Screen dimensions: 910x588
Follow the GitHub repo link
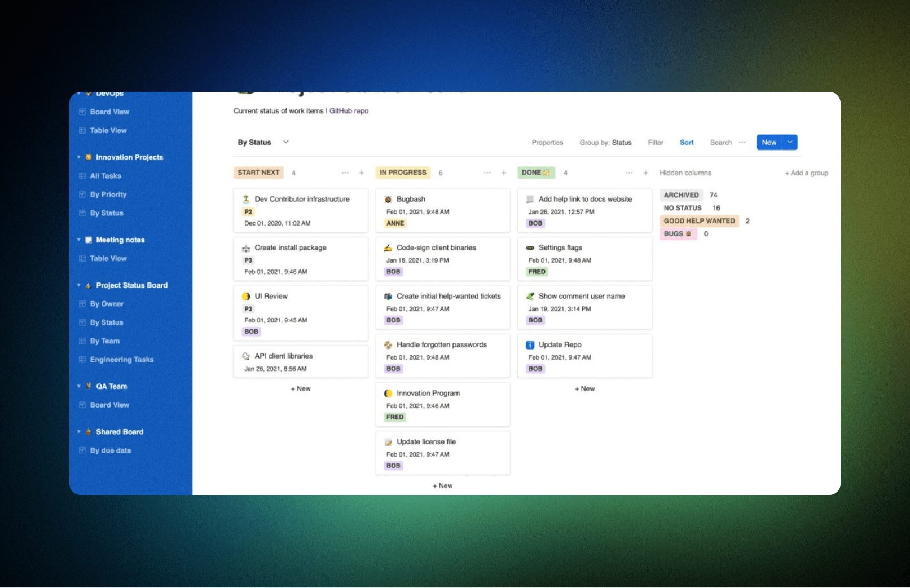click(x=349, y=111)
